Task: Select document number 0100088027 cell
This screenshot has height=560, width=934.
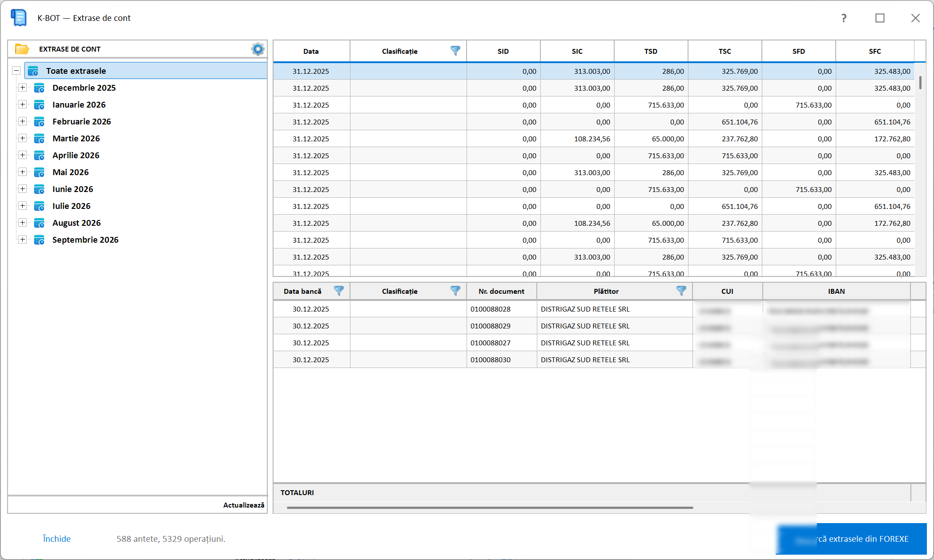Action: (x=502, y=343)
